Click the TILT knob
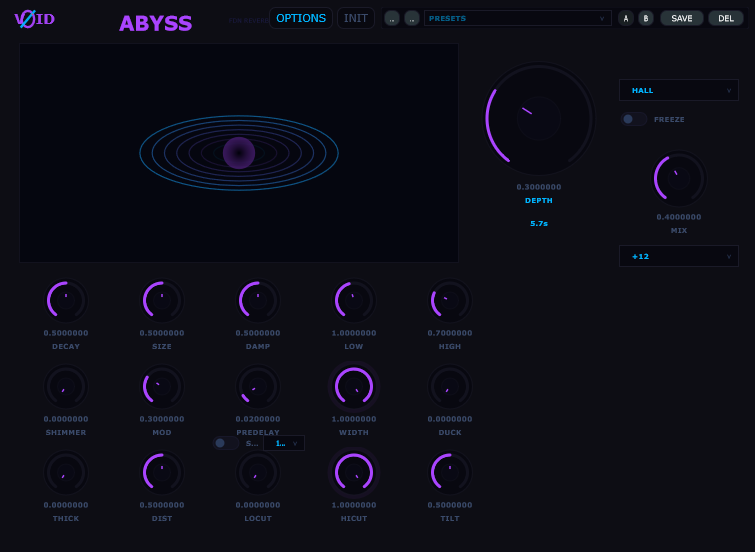Image resolution: width=755 pixels, height=552 pixels. pyautogui.click(x=450, y=473)
